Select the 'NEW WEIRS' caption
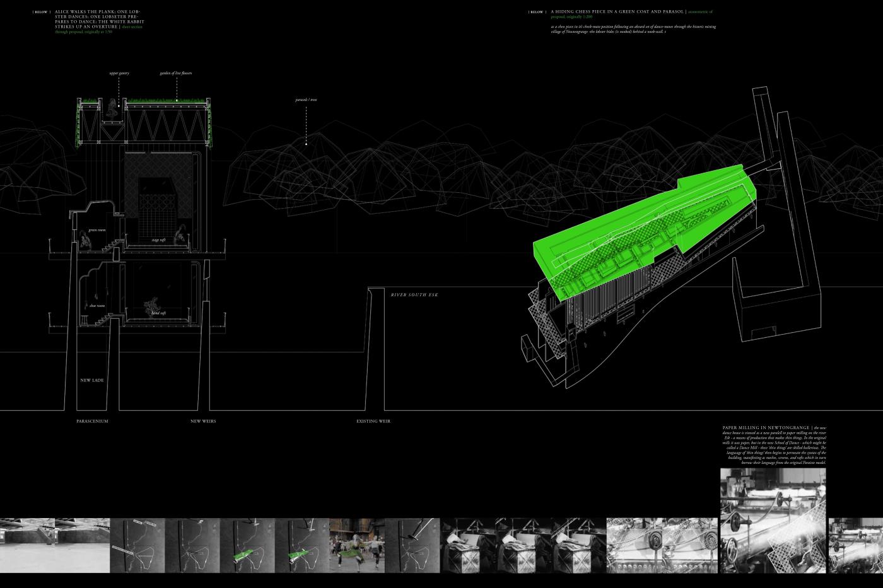This screenshot has width=883, height=588. coord(203,421)
